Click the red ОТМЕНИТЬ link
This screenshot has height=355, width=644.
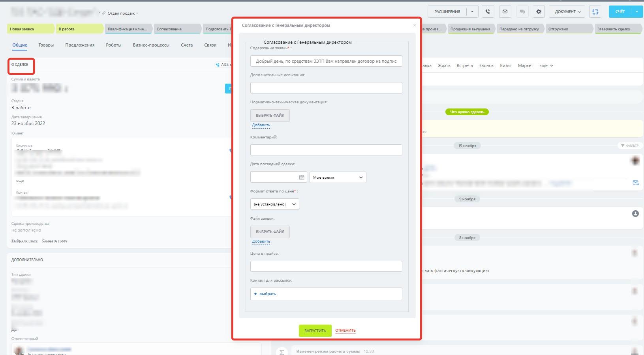pyautogui.click(x=345, y=331)
